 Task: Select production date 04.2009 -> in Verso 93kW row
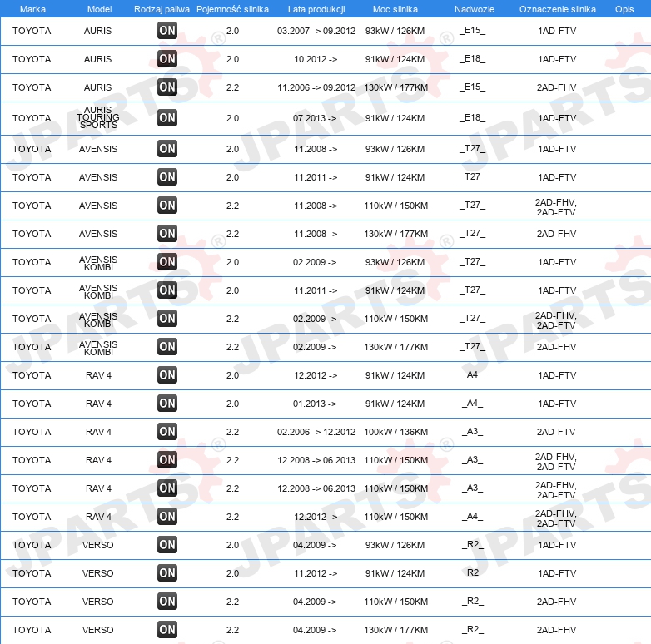point(315,545)
